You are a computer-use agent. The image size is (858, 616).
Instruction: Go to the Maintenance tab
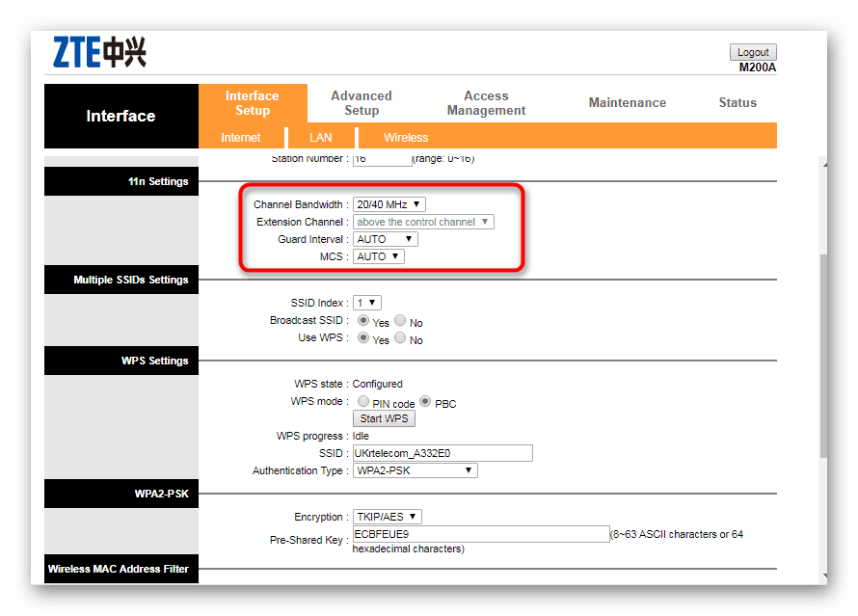click(627, 103)
